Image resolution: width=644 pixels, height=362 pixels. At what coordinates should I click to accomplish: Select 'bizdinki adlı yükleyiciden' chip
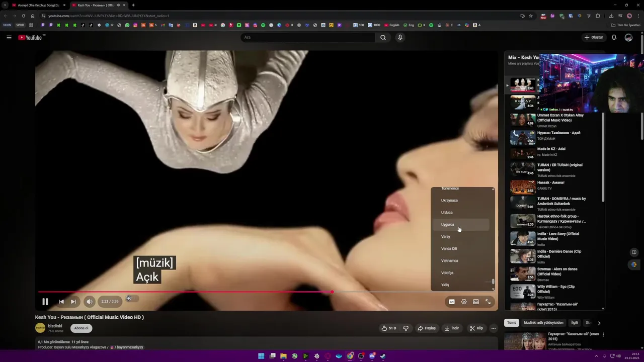pos(543,323)
